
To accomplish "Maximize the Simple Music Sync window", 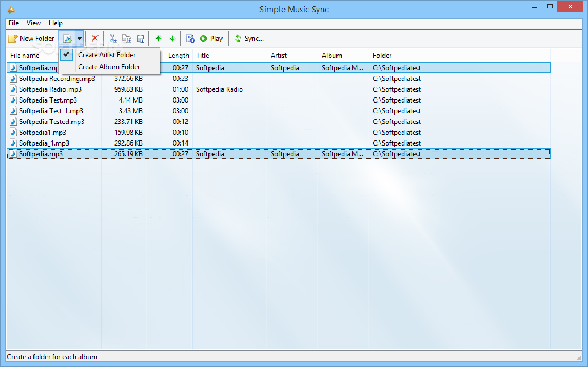I will pos(549,6).
